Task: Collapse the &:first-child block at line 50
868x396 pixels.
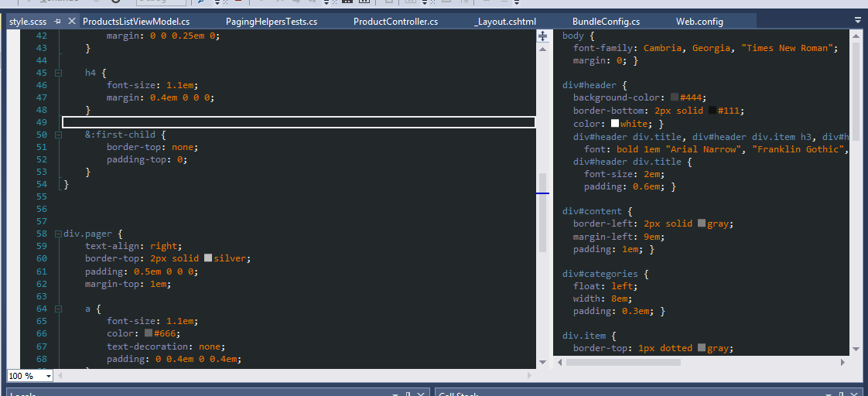Action: click(x=58, y=135)
